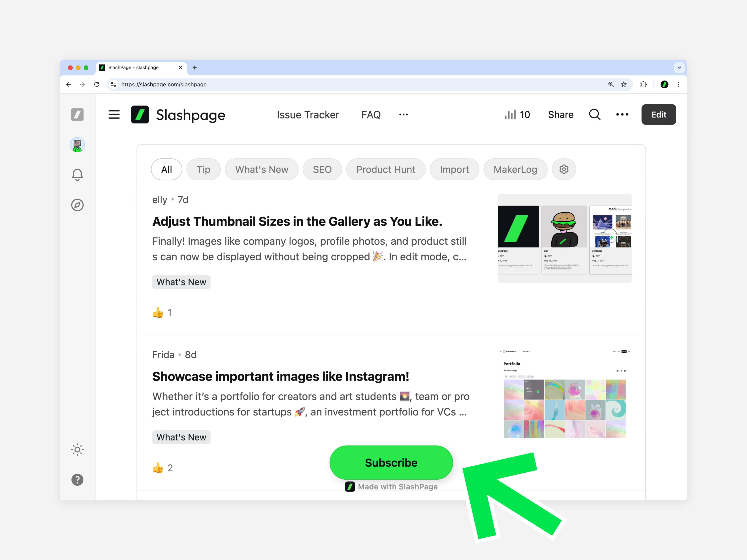Open the hamburger menu
This screenshot has height=560, width=747.
tap(114, 114)
